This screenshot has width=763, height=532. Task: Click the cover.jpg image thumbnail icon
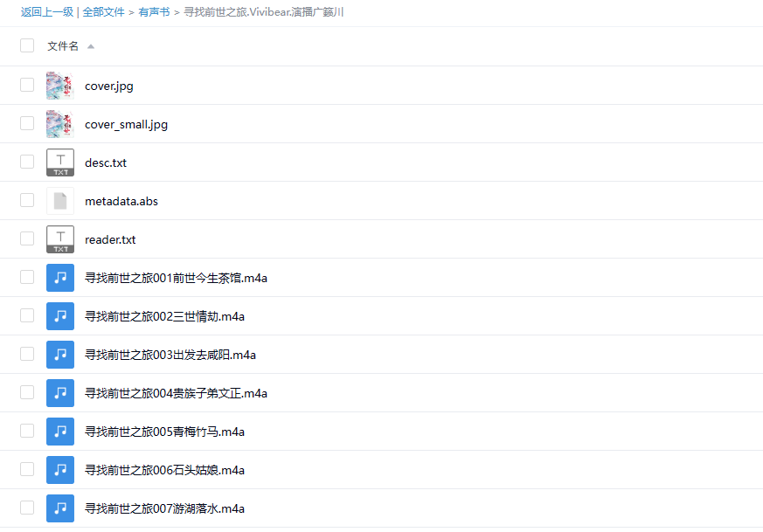tap(59, 85)
